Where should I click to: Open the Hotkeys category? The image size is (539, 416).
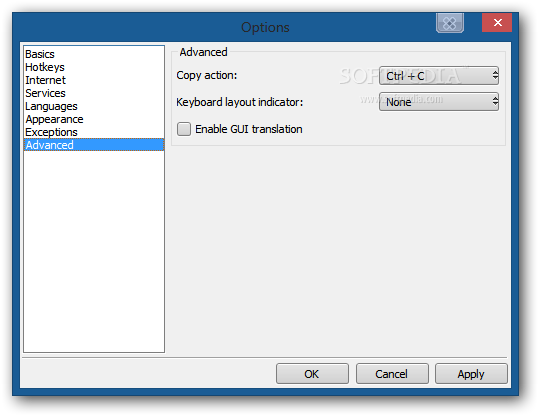[94, 67]
